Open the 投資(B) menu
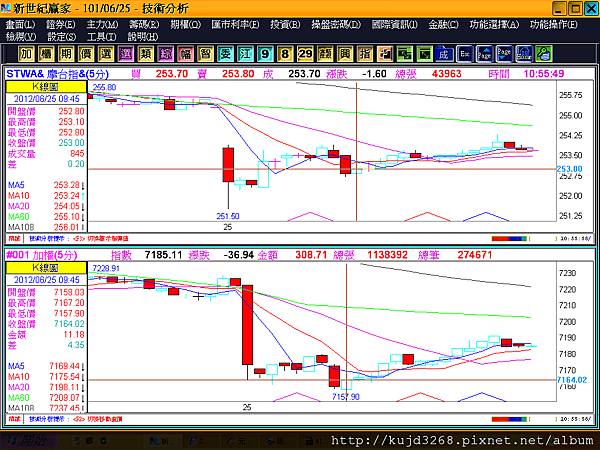This screenshot has height=450, width=600. tap(285, 24)
